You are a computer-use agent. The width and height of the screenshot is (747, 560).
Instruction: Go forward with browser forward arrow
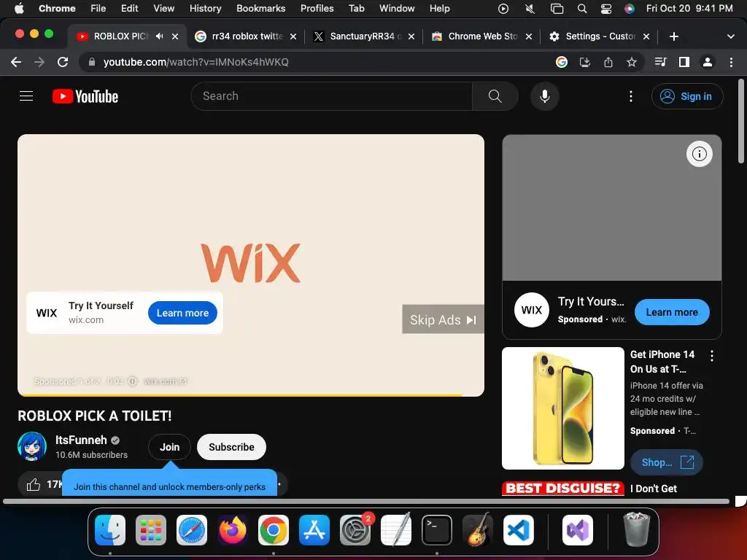(39, 62)
